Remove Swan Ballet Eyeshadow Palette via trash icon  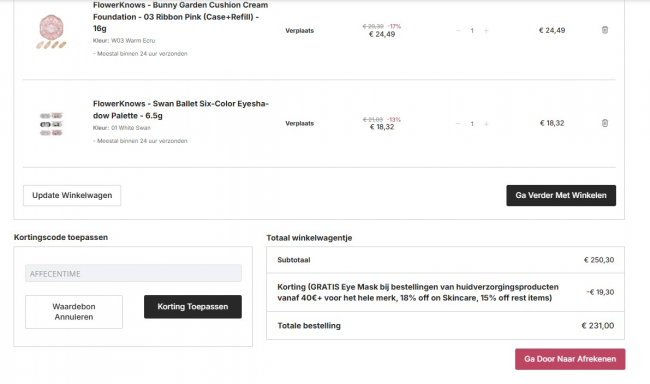(x=605, y=123)
